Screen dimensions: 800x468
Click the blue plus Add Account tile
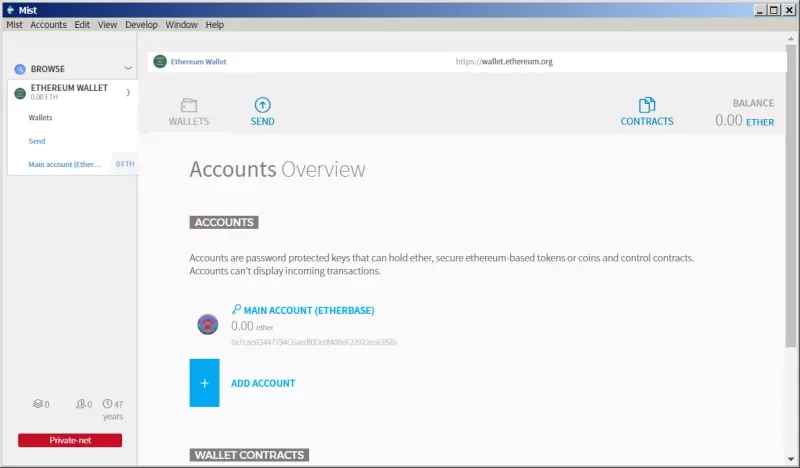pos(205,383)
